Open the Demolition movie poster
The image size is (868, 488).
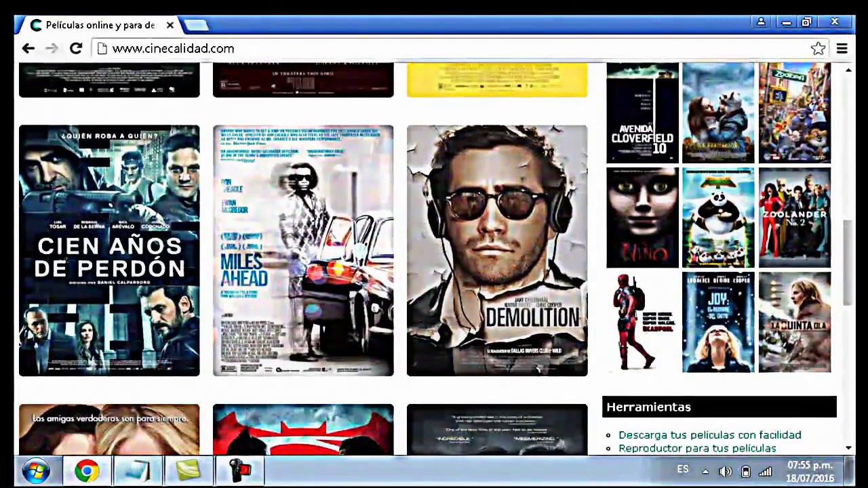[x=497, y=250]
